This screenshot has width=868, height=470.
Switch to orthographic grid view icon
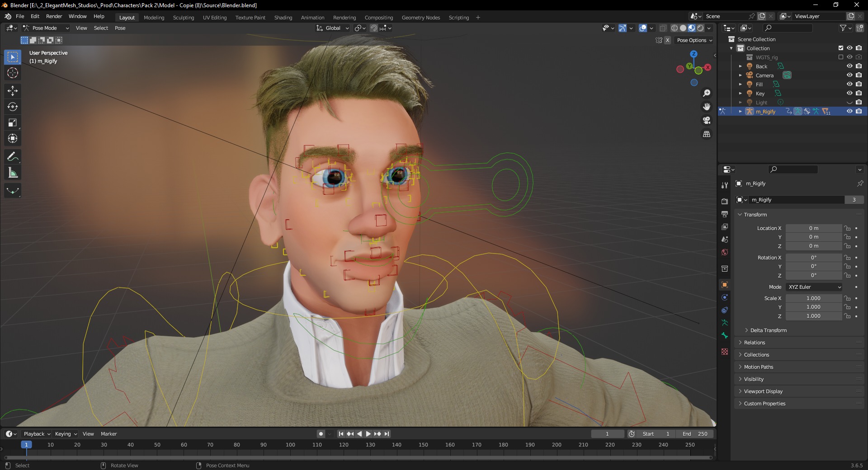click(707, 134)
